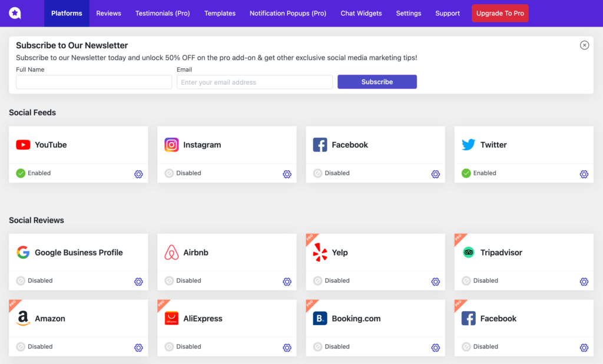Open the Templates tab

click(220, 13)
